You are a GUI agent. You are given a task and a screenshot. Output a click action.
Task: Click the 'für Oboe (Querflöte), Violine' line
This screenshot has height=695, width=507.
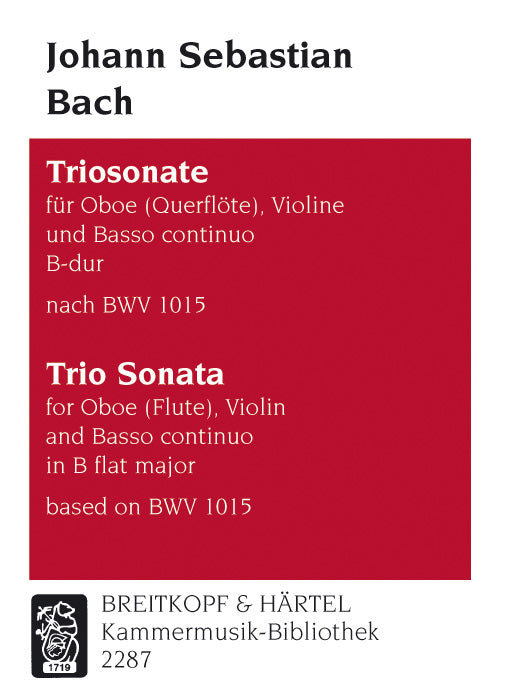pyautogui.click(x=195, y=206)
